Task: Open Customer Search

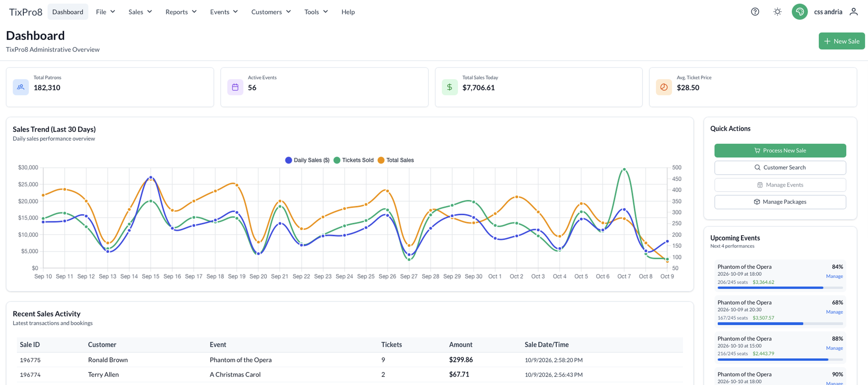Action: pyautogui.click(x=780, y=168)
